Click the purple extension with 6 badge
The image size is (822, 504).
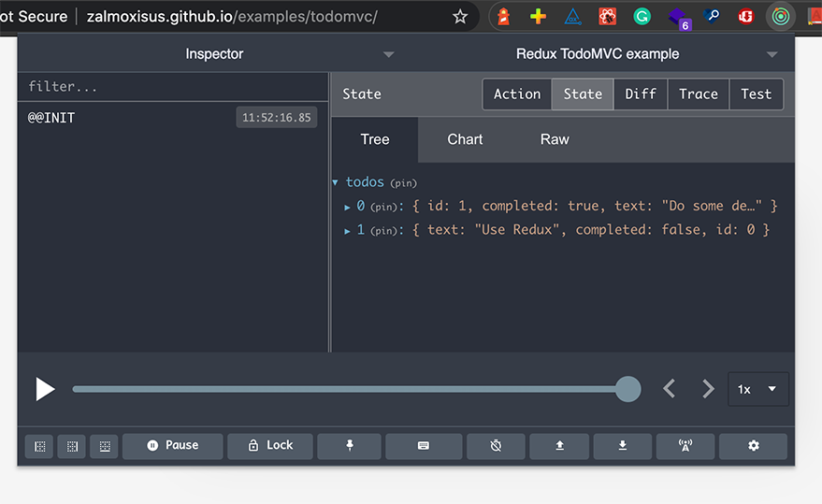pos(679,18)
